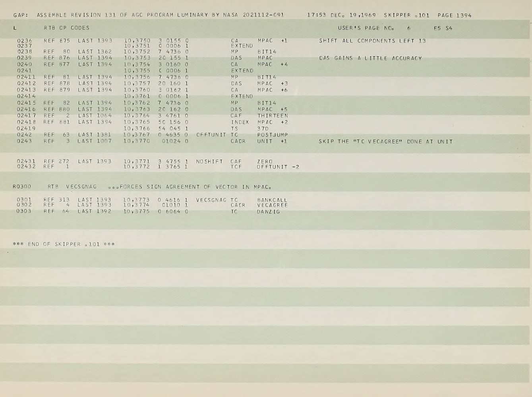Select the 'REF 875' cross-reference
The image size is (532, 397).
pyautogui.click(x=57, y=40)
